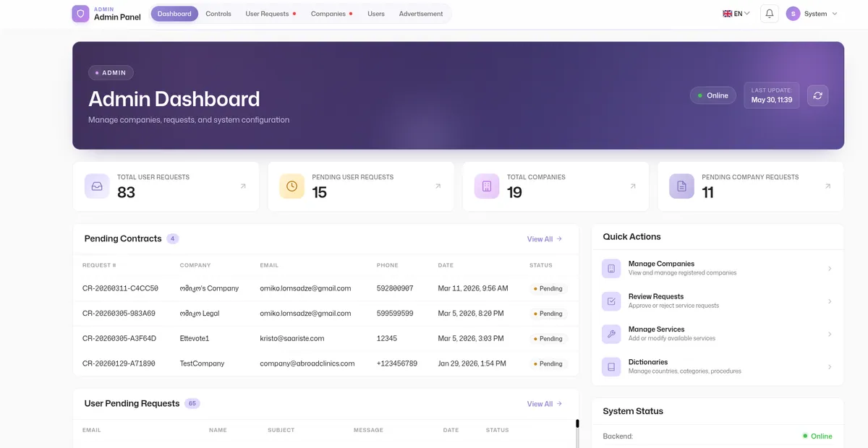868x448 pixels.
Task: Click the Review Requests checkmark icon
Action: pos(611,301)
